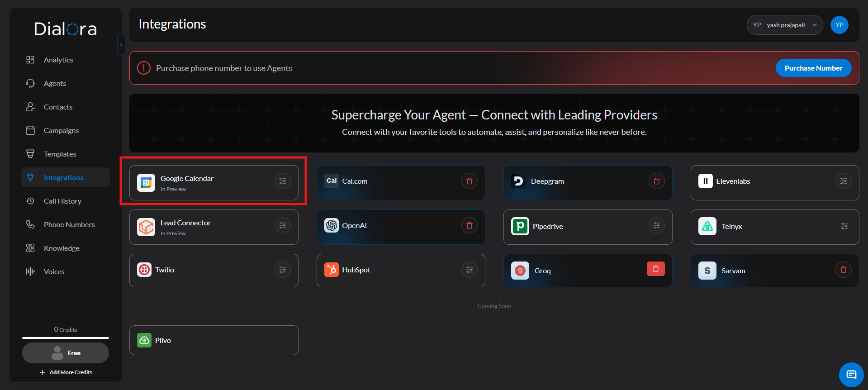Configure Twilio using the sliders icon

pyautogui.click(x=282, y=270)
